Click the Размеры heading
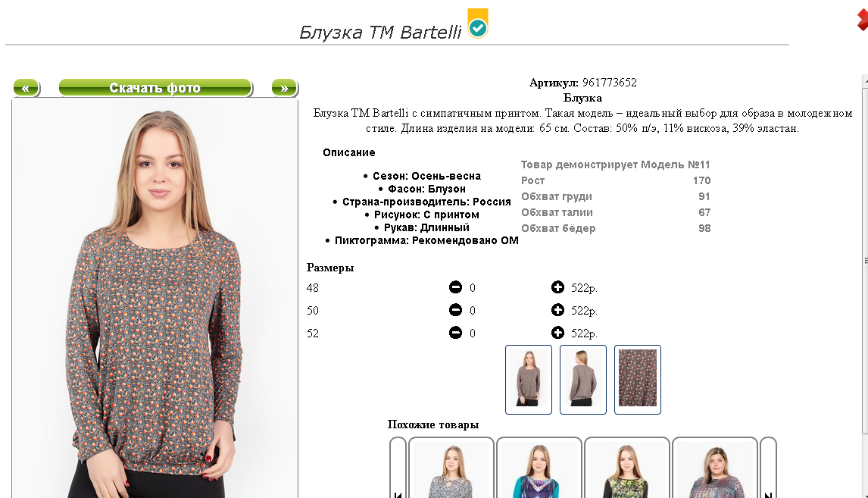Viewport: 868px width, 498px height. tap(330, 268)
